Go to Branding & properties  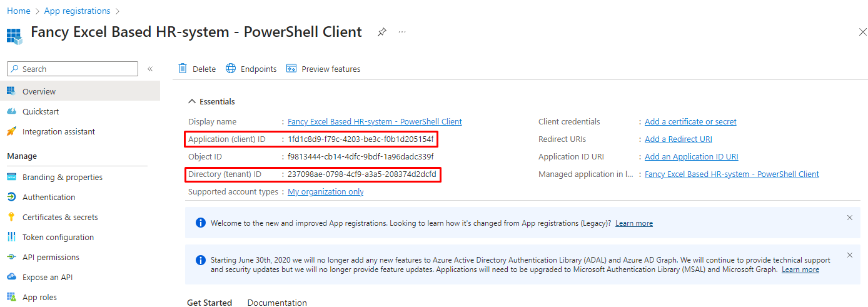pyautogui.click(x=62, y=177)
